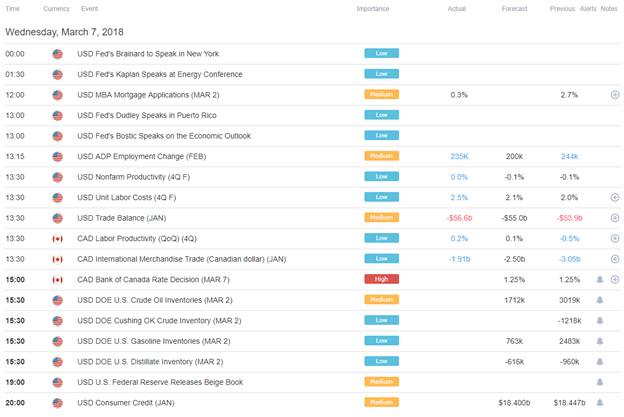The width and height of the screenshot is (624, 417).
Task: Open Fed's Brainard to Speak event
Action: (x=146, y=54)
